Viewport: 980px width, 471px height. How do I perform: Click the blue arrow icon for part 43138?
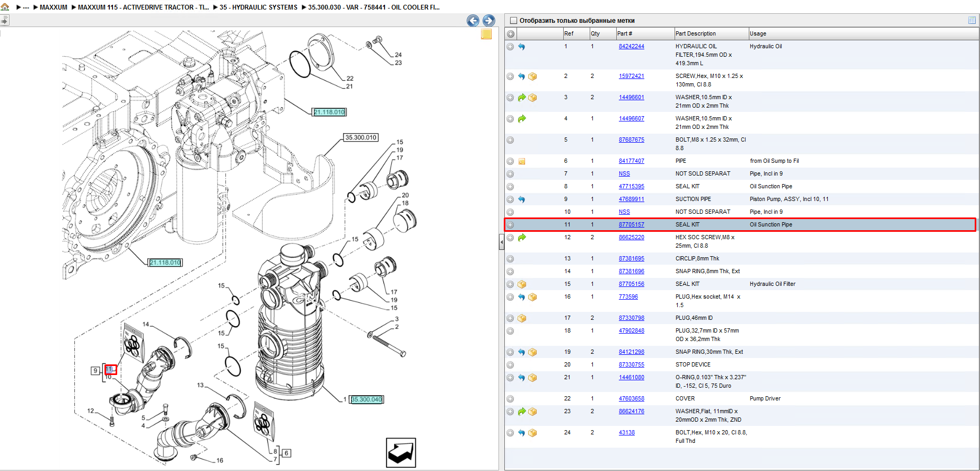pyautogui.click(x=522, y=433)
